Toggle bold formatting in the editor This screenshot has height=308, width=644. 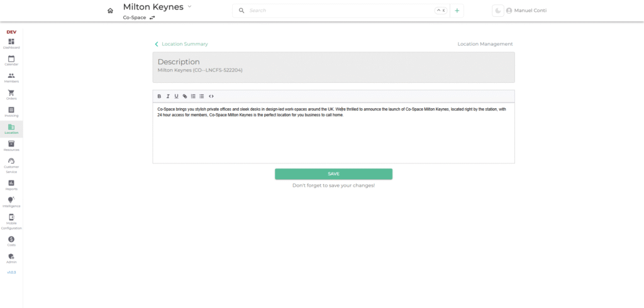coord(159,96)
